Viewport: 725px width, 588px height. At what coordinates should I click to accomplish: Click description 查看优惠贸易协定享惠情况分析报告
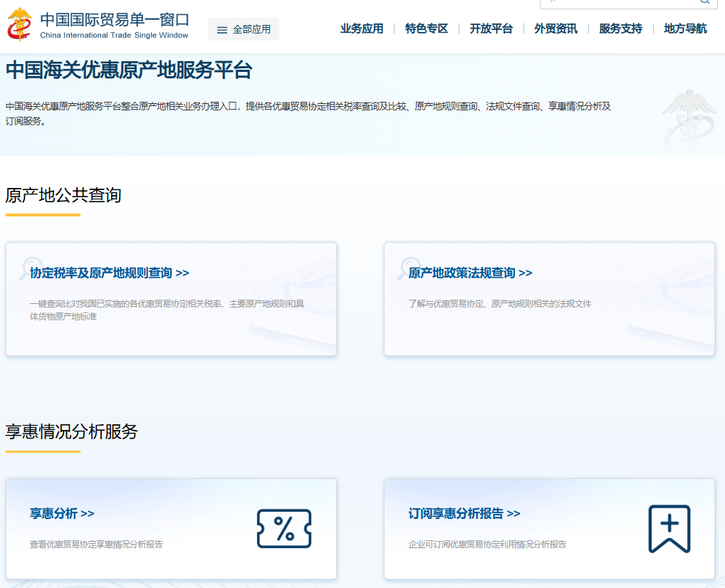96,544
